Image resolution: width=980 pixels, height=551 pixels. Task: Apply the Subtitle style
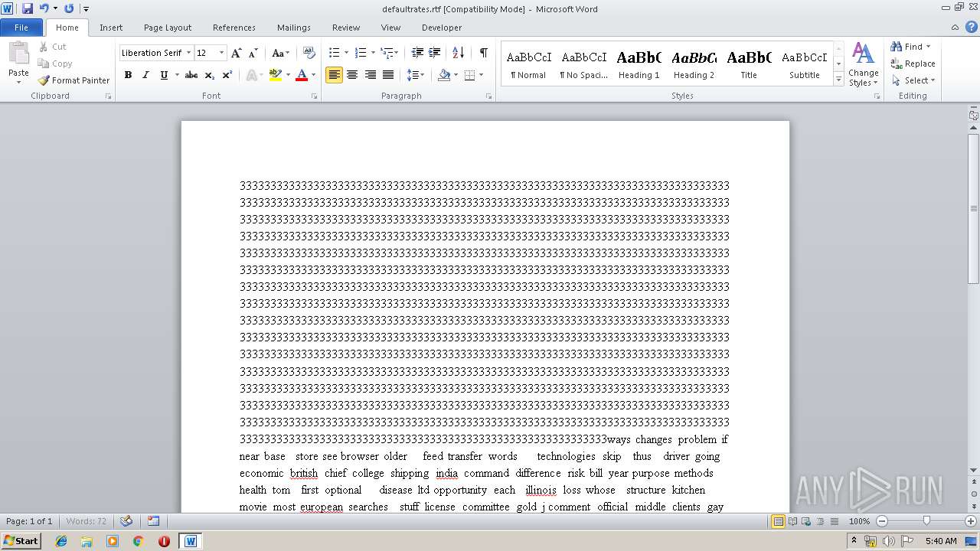(804, 64)
